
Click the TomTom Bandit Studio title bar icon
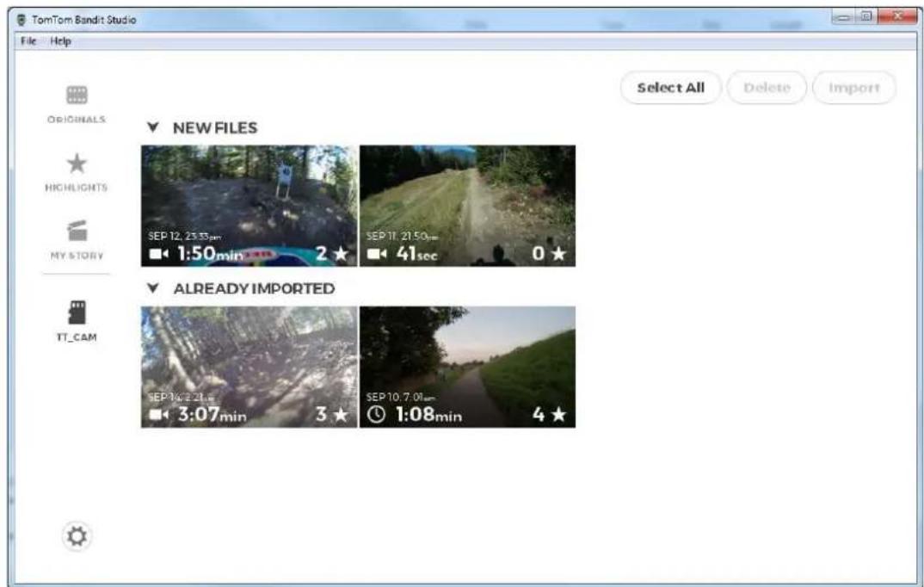coord(22,20)
